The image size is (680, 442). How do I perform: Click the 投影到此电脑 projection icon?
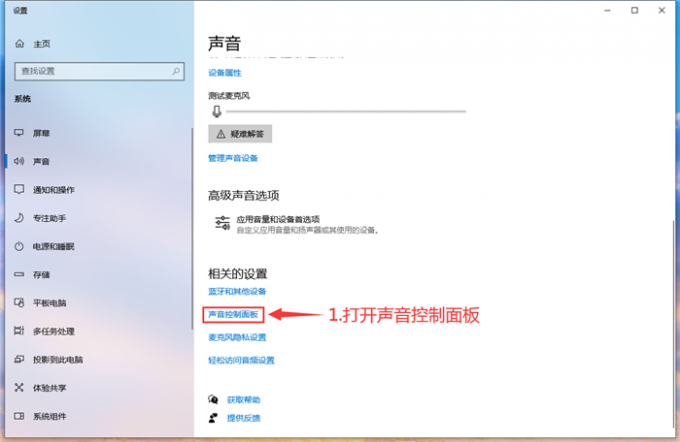pos(19,359)
